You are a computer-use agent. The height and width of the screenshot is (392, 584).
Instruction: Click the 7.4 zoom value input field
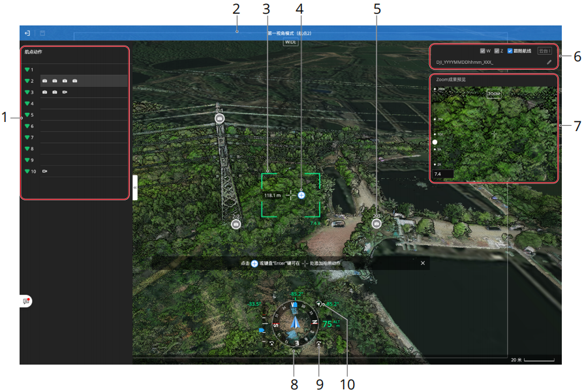pos(443,174)
